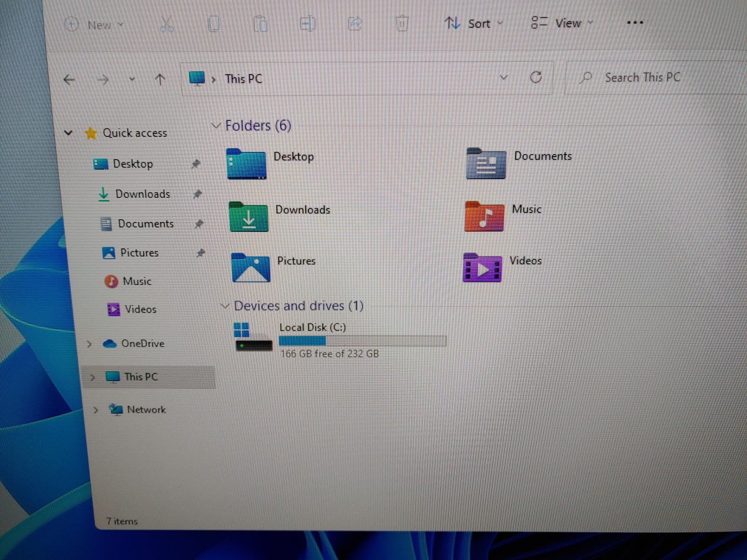Click the 166 GB free of 232 GB text
The height and width of the screenshot is (560, 747).
tap(329, 354)
